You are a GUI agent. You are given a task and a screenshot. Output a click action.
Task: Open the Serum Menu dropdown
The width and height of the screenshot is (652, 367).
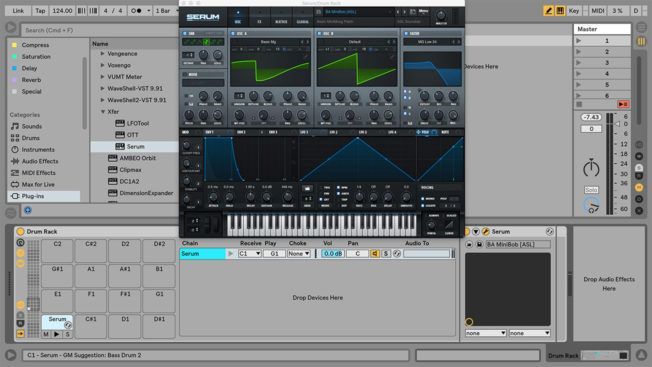point(424,12)
